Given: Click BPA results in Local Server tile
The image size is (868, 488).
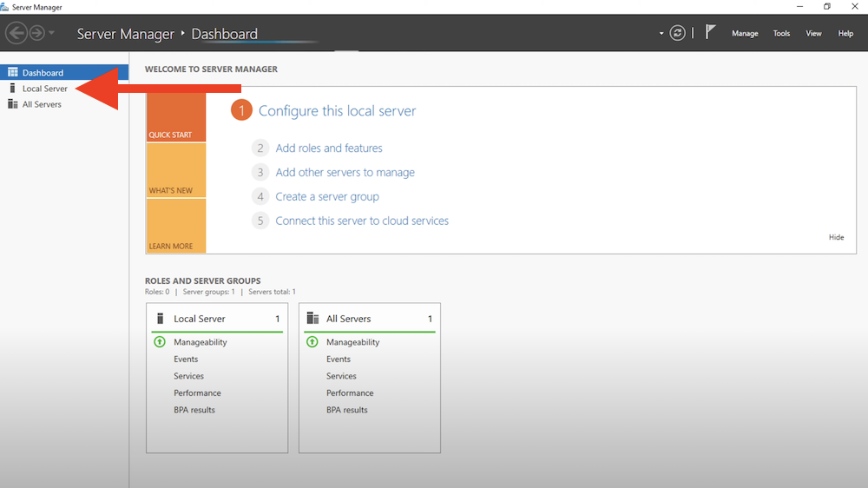Looking at the screenshot, I should [x=194, y=410].
